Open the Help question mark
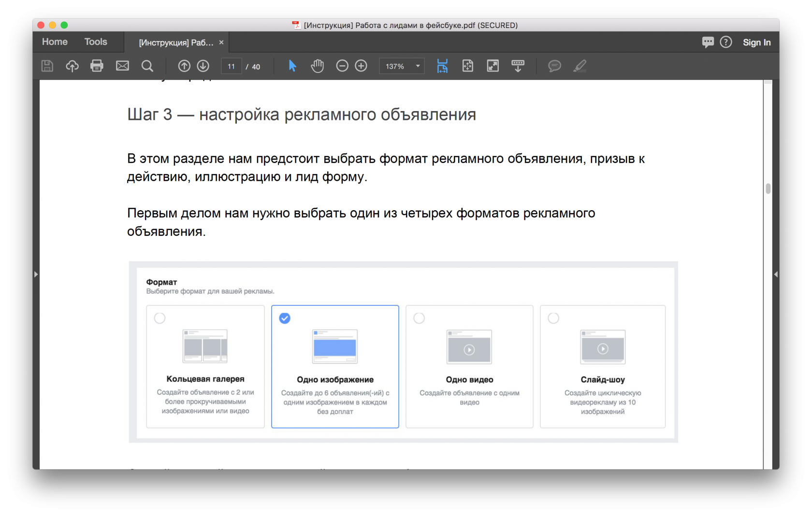 tap(726, 42)
